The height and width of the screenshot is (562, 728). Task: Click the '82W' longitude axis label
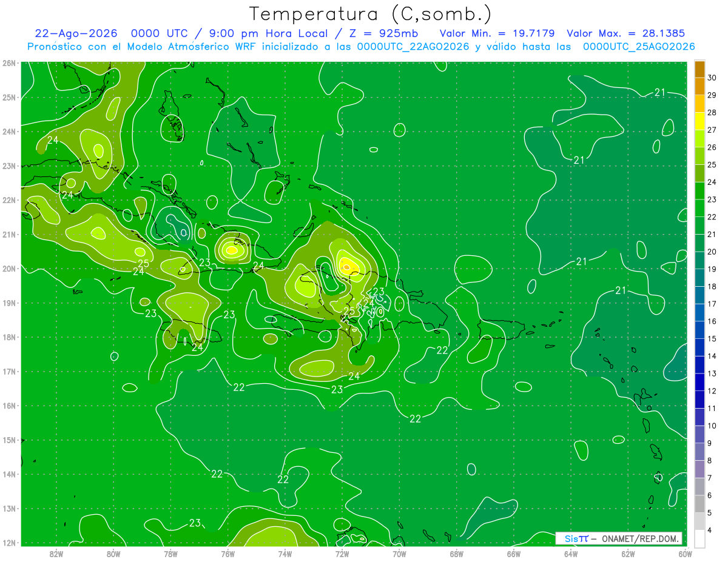(x=56, y=554)
